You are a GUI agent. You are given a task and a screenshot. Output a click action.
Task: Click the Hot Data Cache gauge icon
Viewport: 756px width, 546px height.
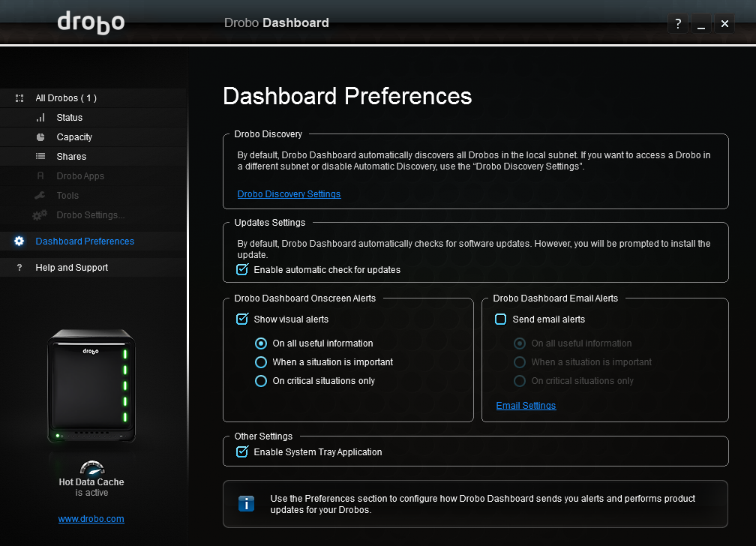point(91,467)
